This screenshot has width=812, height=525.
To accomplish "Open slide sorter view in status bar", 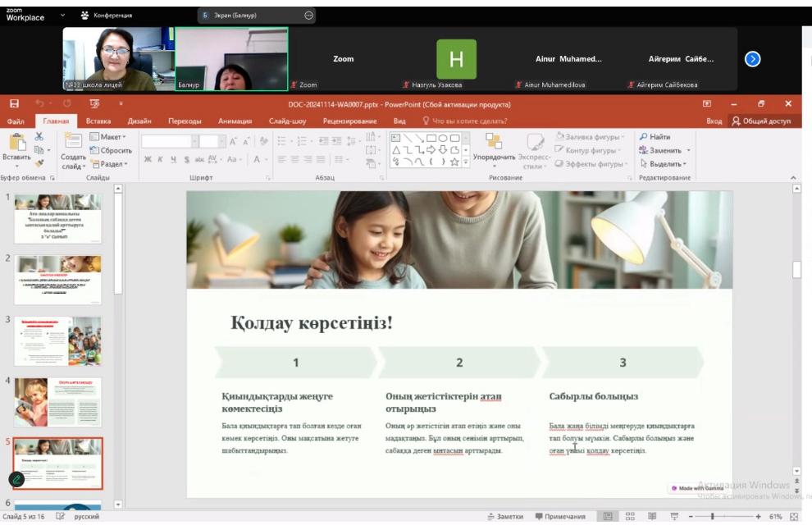I will [631, 517].
